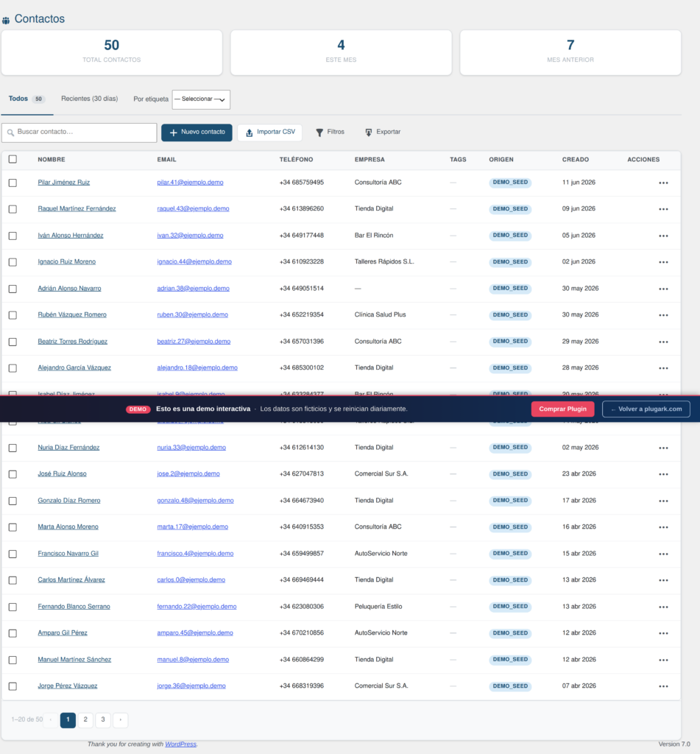Open actions menu for Raquel Martínez Fernández
700x754 pixels.
click(x=663, y=209)
